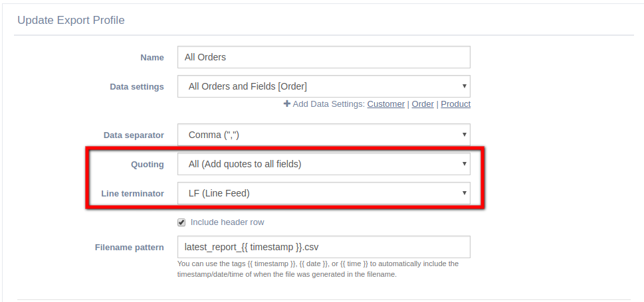Click the 'Name' field label

[152, 58]
